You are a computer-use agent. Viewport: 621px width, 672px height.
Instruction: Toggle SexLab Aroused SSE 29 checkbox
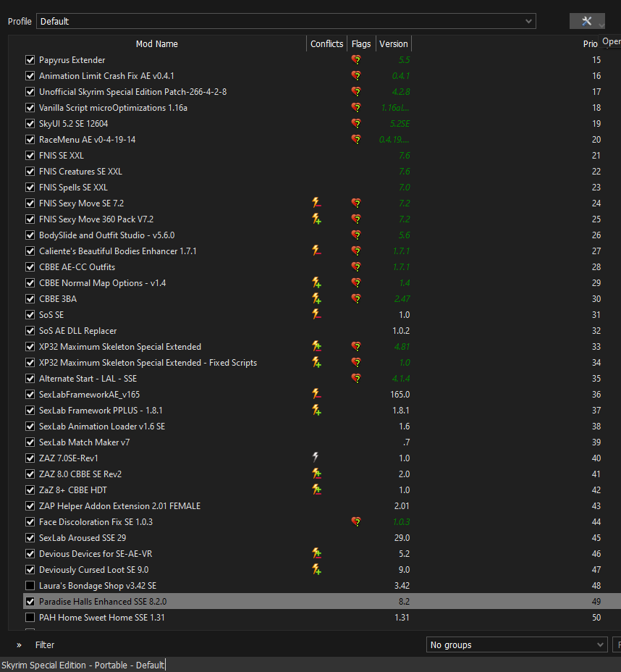coord(30,538)
